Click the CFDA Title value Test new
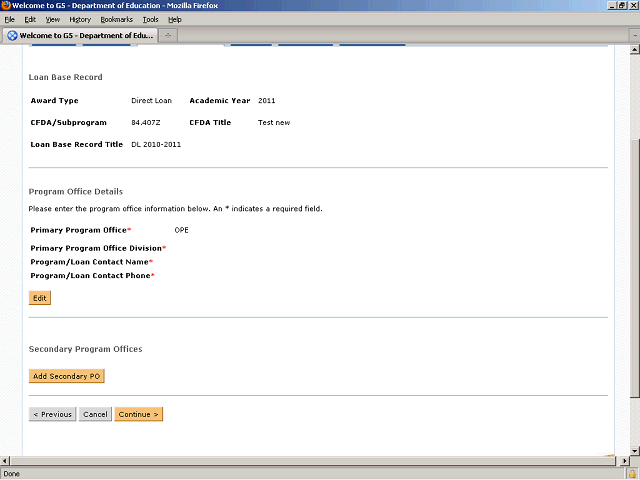The width and height of the screenshot is (640, 480). pyautogui.click(x=274, y=122)
